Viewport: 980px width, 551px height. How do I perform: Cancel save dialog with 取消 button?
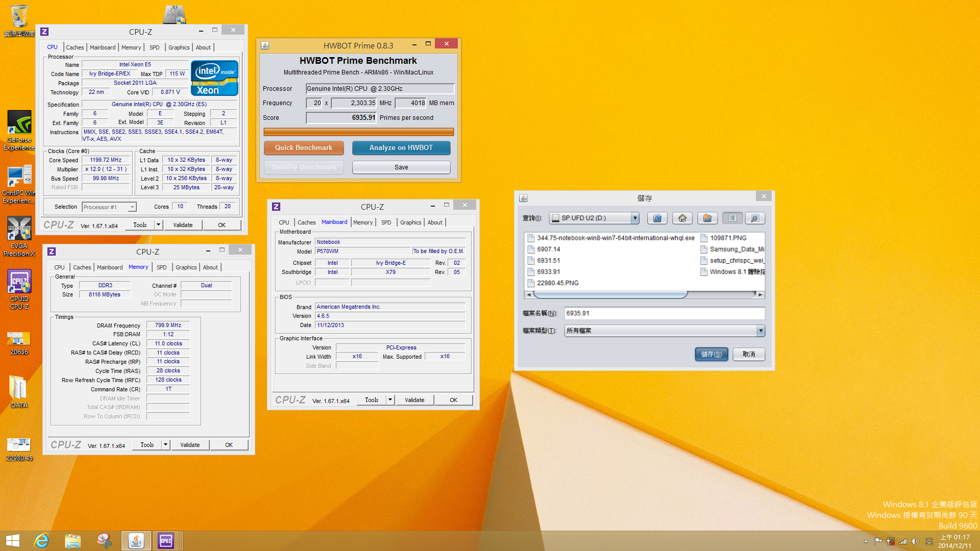(x=749, y=354)
